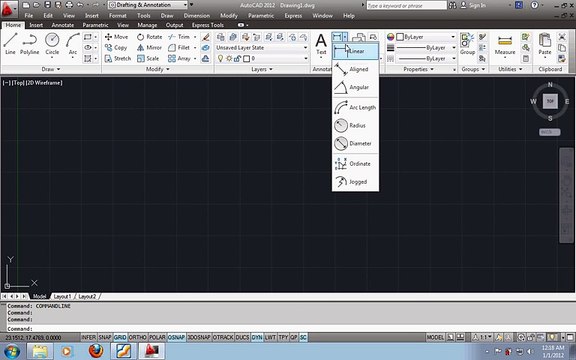The width and height of the screenshot is (576, 360).
Task: Click the Fillet tool
Action: pos(179,48)
